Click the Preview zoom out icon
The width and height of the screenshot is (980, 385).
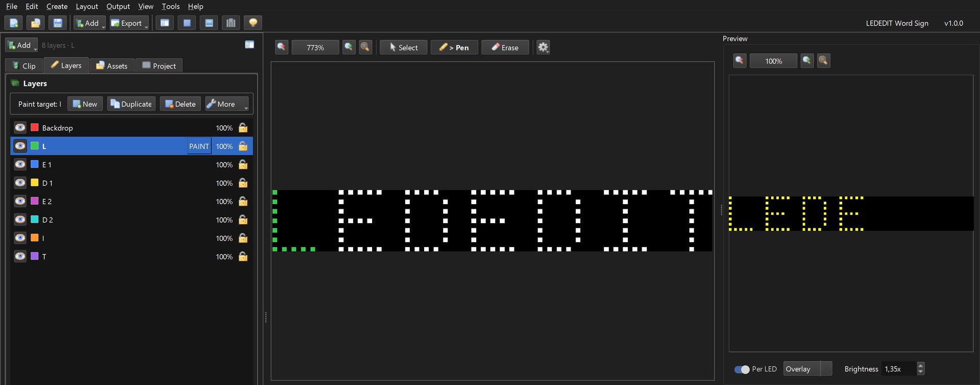[740, 61]
